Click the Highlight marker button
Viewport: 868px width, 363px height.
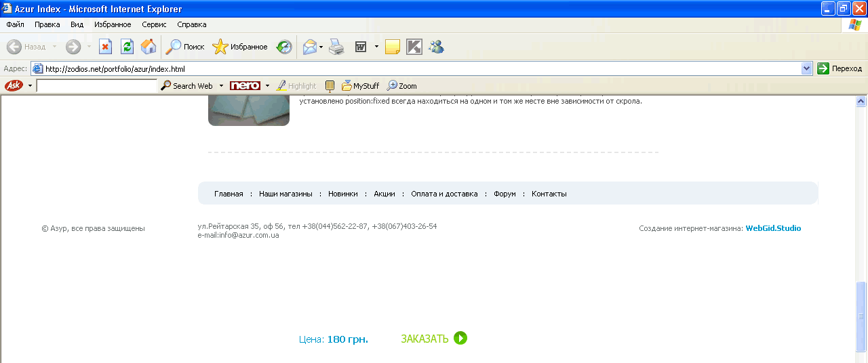pos(296,86)
